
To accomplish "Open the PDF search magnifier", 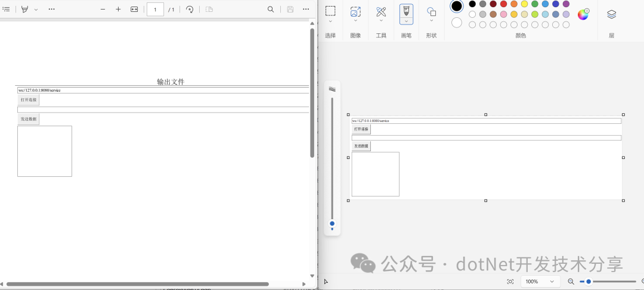I will coord(271,10).
